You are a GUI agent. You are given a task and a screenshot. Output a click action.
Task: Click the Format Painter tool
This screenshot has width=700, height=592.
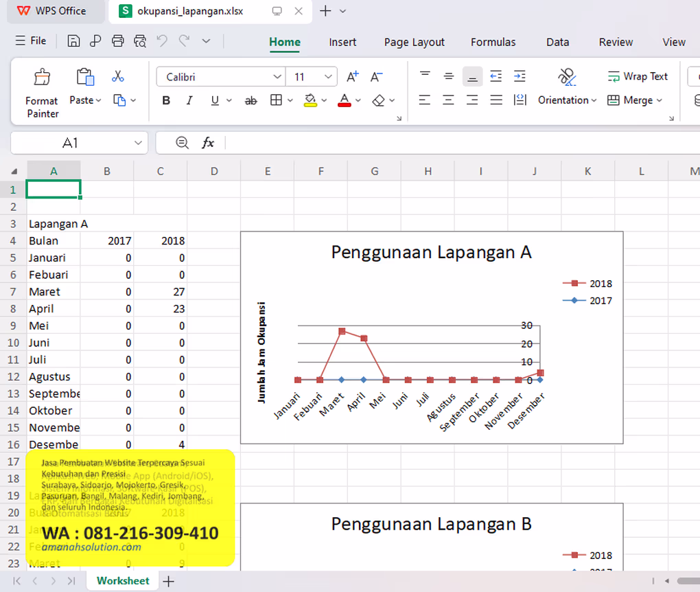click(42, 93)
